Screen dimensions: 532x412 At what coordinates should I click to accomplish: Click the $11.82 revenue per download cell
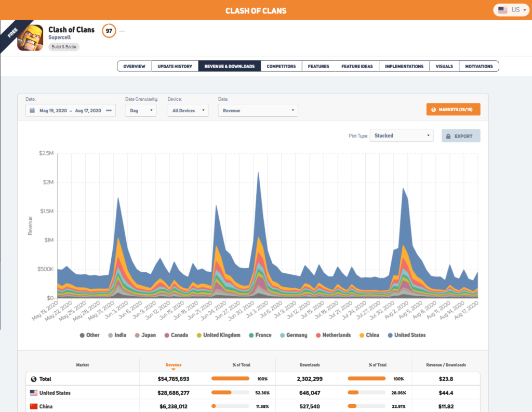[x=446, y=406]
